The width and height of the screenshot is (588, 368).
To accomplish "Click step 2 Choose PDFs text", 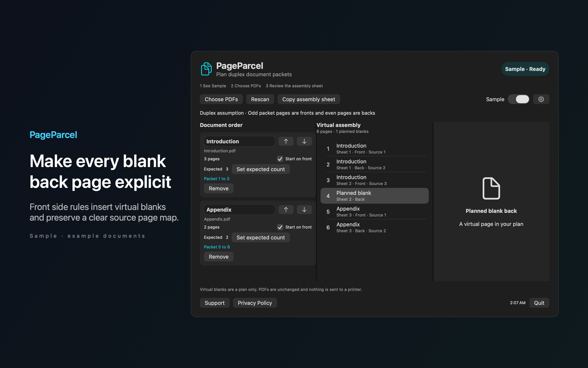I will point(246,86).
